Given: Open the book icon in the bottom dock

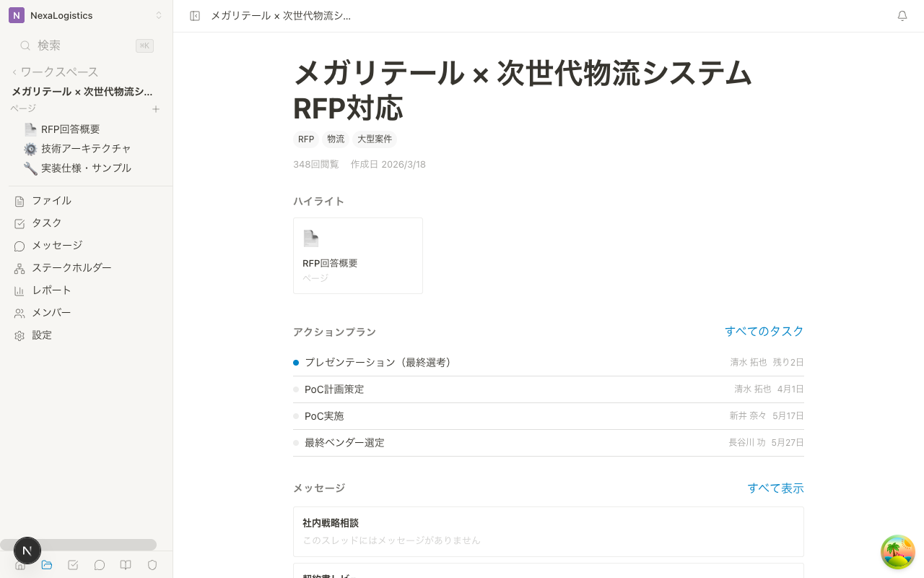Looking at the screenshot, I should pyautogui.click(x=126, y=565).
